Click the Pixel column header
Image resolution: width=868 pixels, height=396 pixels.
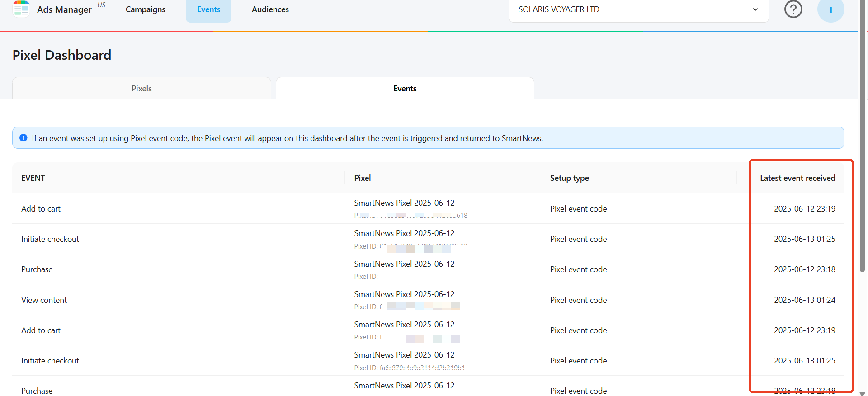363,178
